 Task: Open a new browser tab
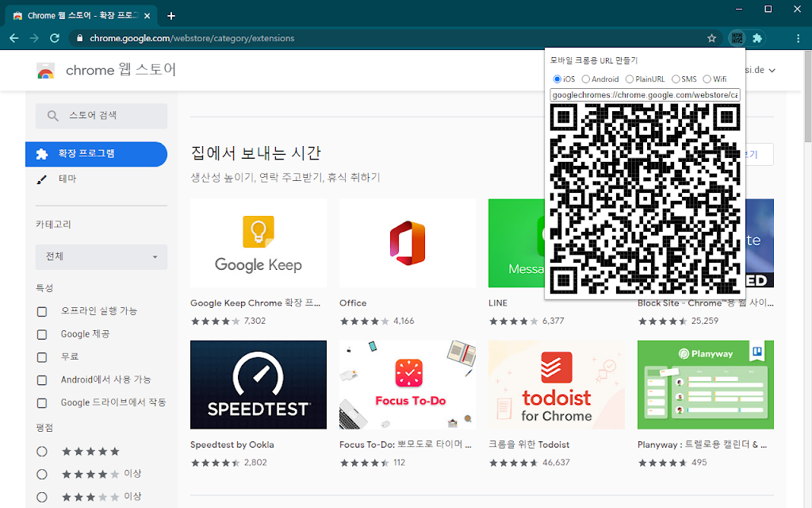point(171,16)
